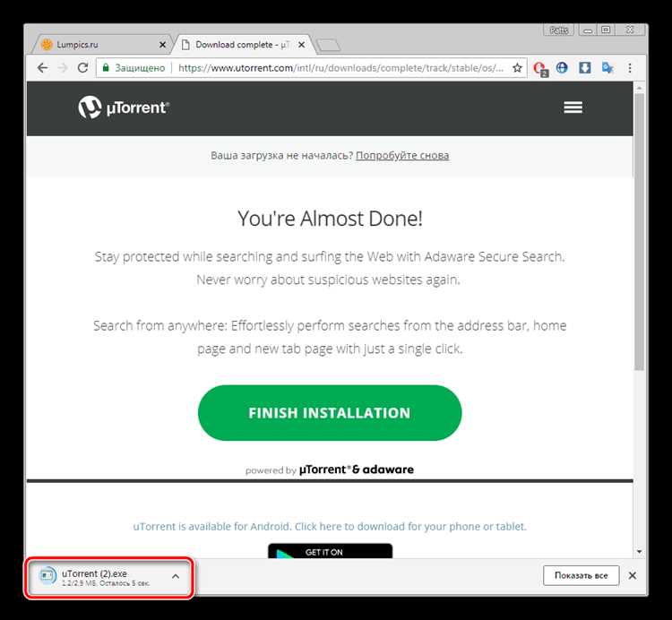Viewport: 672px width, 620px height.
Task: Click the Попробуйте снова link
Action: tap(402, 156)
